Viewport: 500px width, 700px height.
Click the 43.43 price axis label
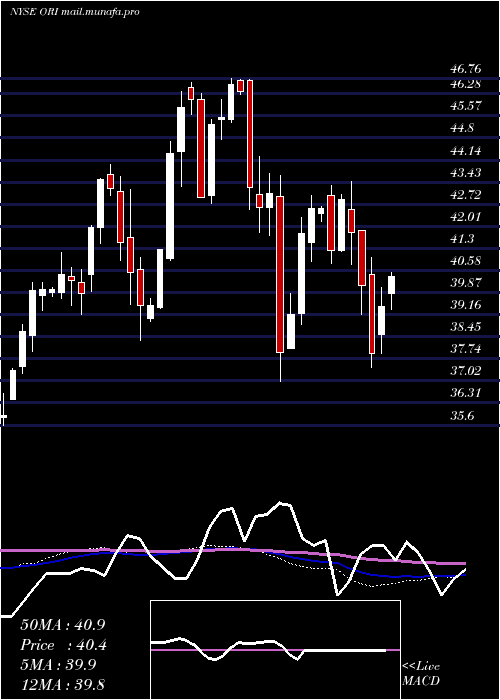[465, 172]
